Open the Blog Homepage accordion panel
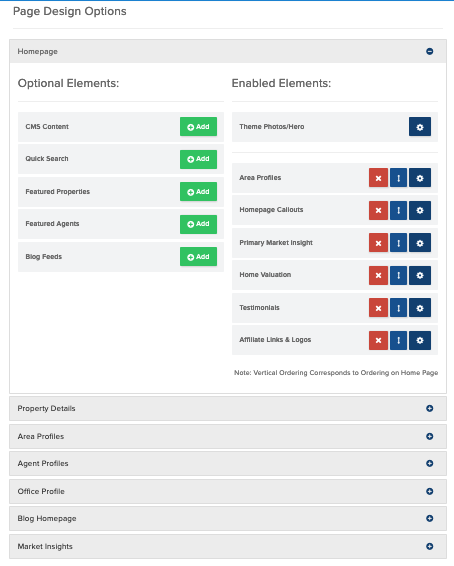 coord(429,518)
